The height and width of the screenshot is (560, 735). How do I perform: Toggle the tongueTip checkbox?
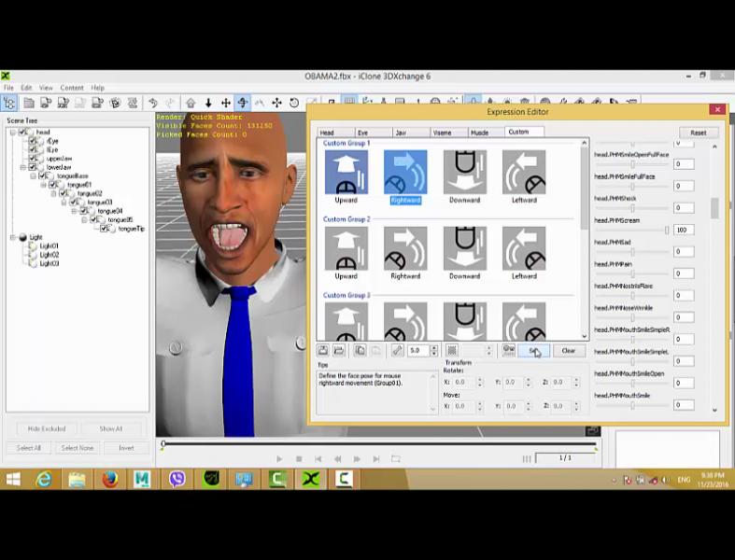point(104,229)
